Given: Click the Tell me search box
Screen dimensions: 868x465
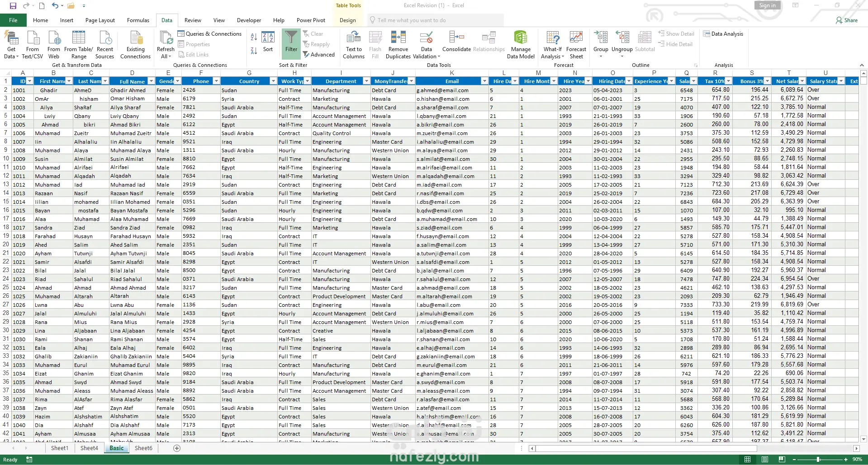Looking at the screenshot, I should [x=435, y=20].
